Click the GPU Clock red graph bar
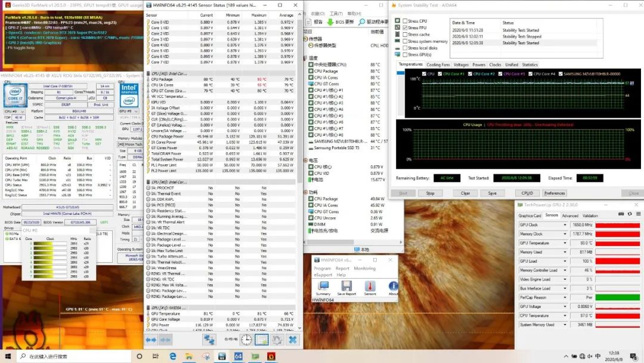The image size is (644, 363). click(617, 225)
